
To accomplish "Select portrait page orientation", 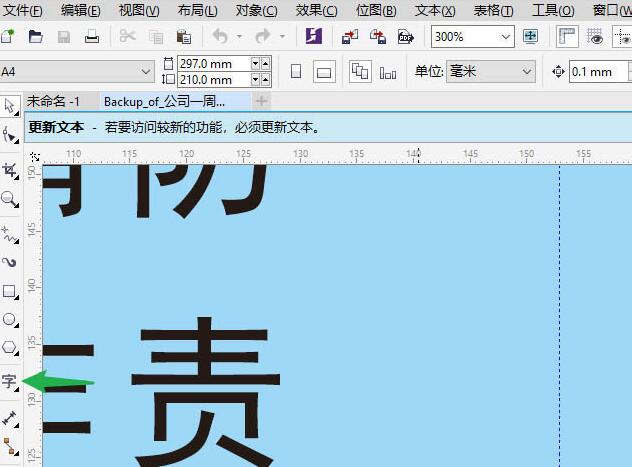I will [296, 72].
